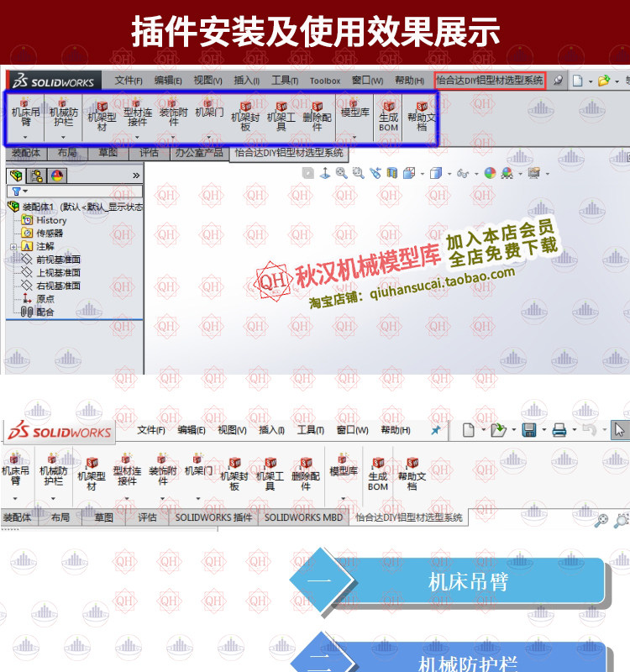The image size is (630, 672).
Task: Open the Toolbox menu in upper window
Action: [325, 81]
